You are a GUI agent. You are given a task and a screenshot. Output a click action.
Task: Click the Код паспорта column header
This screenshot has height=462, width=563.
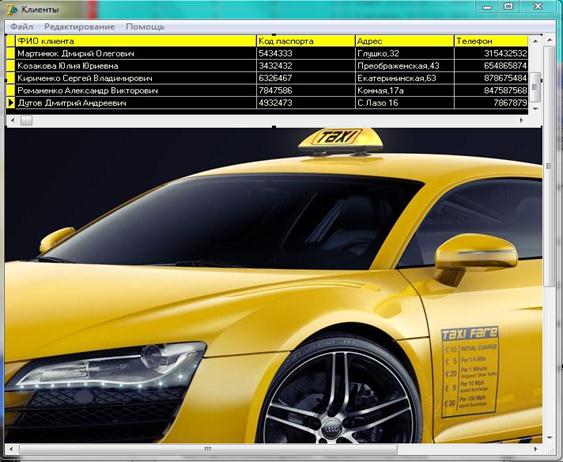pos(306,41)
